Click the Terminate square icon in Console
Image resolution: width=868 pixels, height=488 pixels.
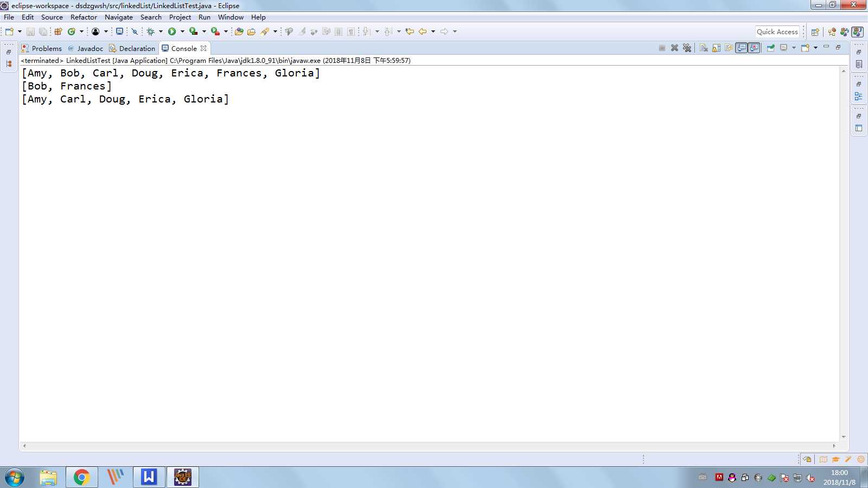pyautogui.click(x=662, y=48)
